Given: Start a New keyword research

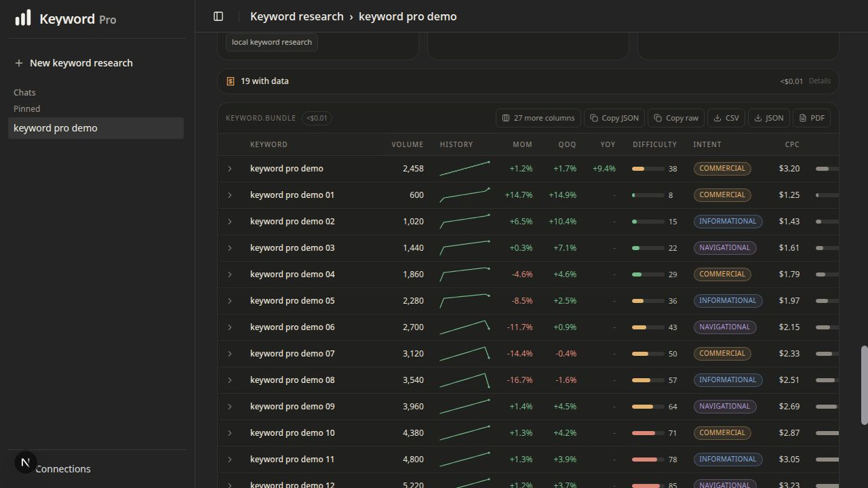Looking at the screenshot, I should point(81,63).
